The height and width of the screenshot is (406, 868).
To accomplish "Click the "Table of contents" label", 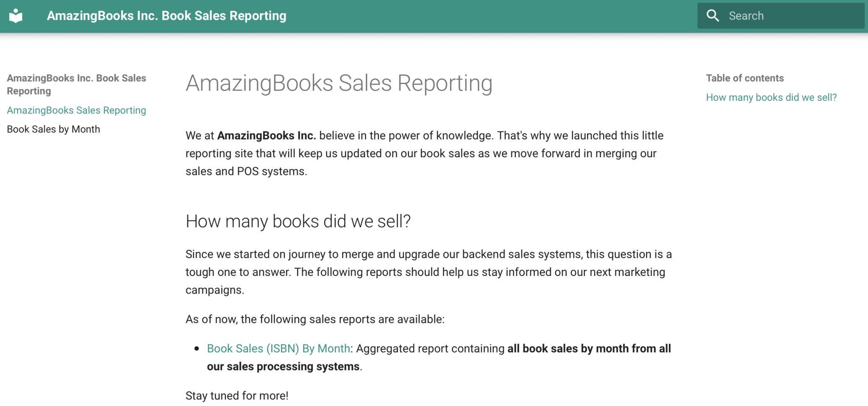I will click(745, 78).
